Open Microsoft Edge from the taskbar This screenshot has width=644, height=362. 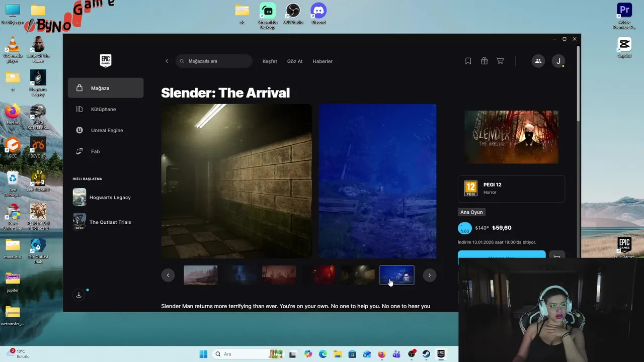pos(323,354)
